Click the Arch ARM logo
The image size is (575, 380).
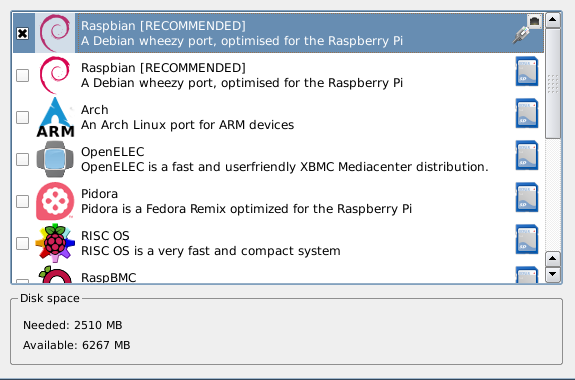(x=55, y=117)
